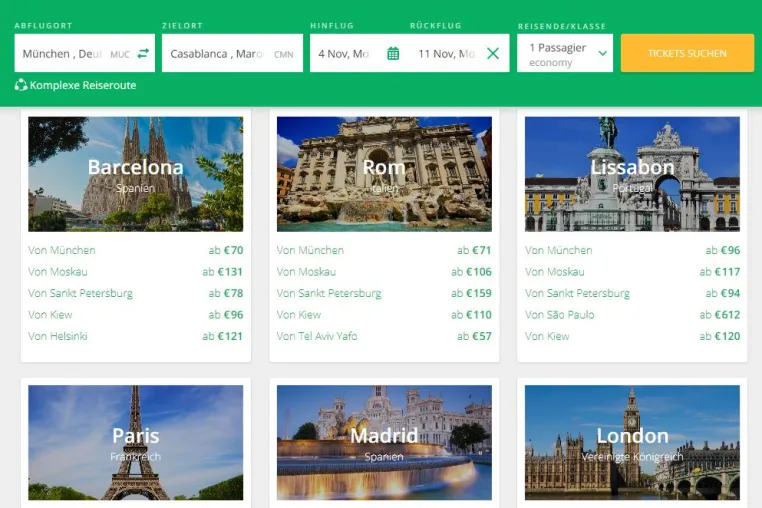This screenshot has width=762, height=508.
Task: Choose Von Sankt Petersburg under Lissabon
Action: coord(577,293)
